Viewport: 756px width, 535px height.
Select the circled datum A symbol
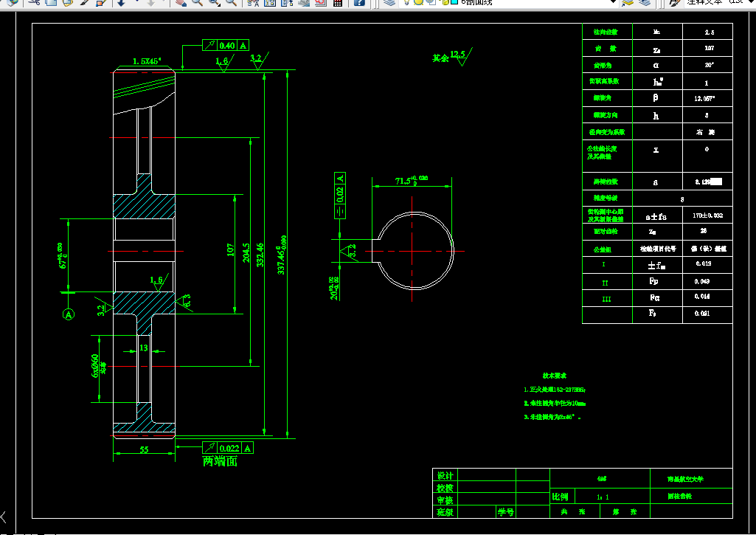tap(69, 314)
